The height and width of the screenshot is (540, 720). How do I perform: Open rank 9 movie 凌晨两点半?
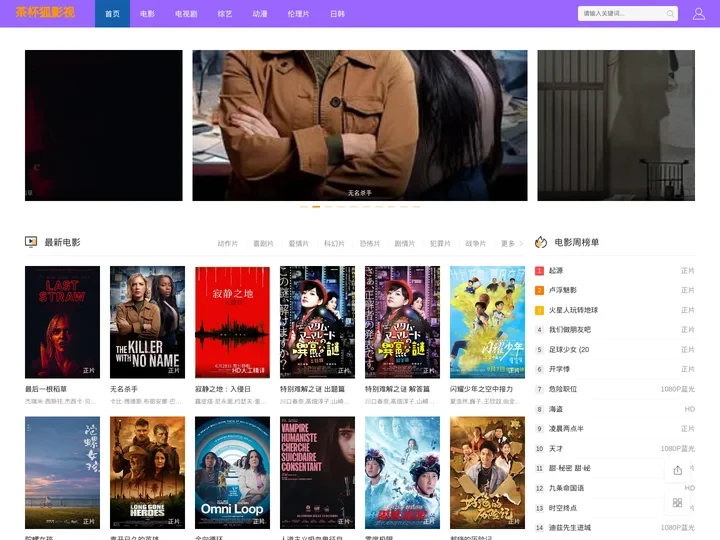(566, 428)
